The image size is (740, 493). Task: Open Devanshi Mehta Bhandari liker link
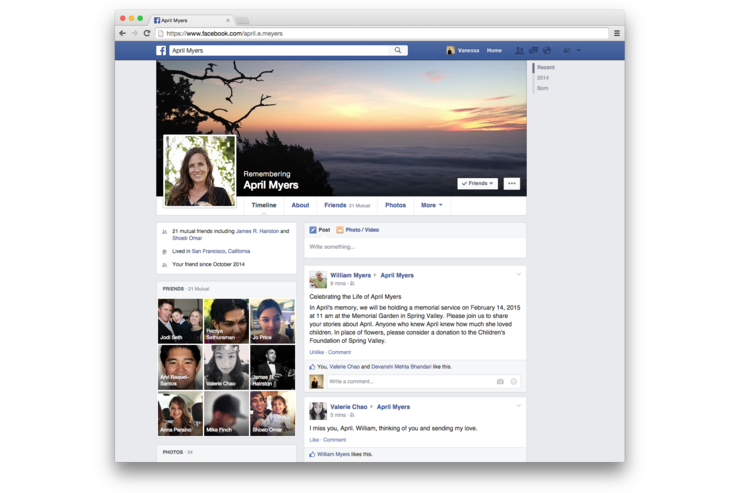click(401, 367)
